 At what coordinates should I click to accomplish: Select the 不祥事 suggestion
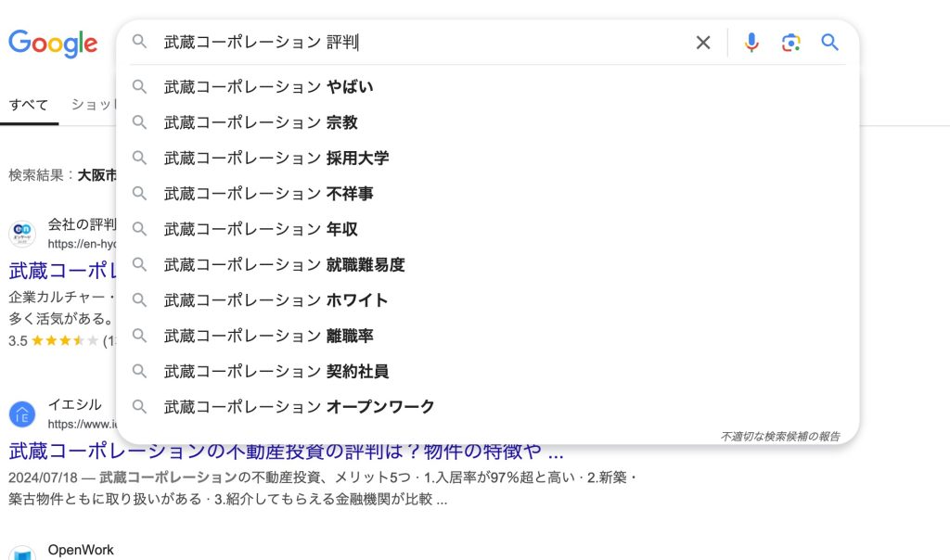tap(269, 194)
